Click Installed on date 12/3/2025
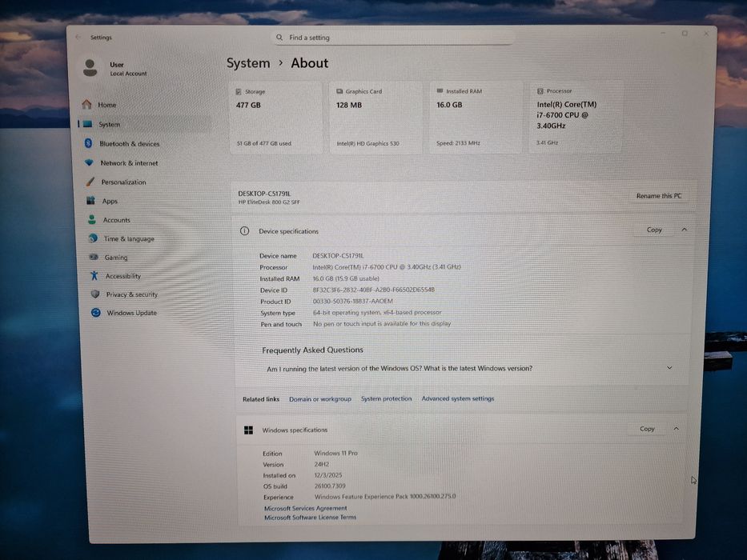747x560 pixels. pyautogui.click(x=328, y=474)
